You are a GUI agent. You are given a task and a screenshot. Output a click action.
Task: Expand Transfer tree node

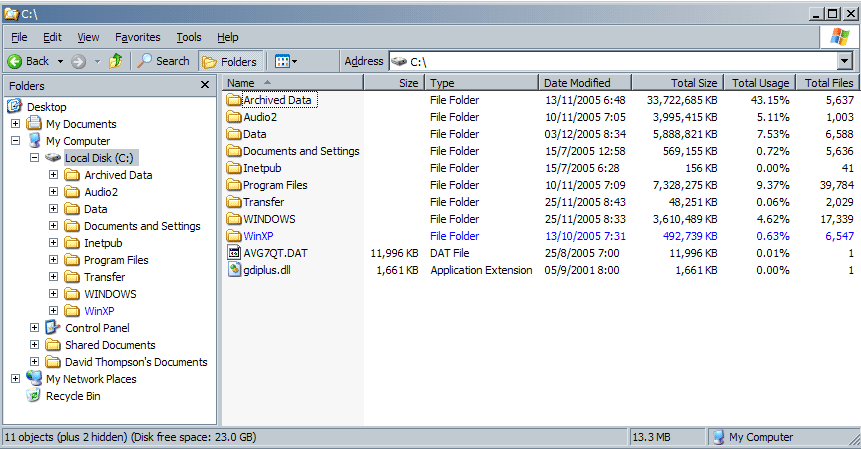(53, 277)
